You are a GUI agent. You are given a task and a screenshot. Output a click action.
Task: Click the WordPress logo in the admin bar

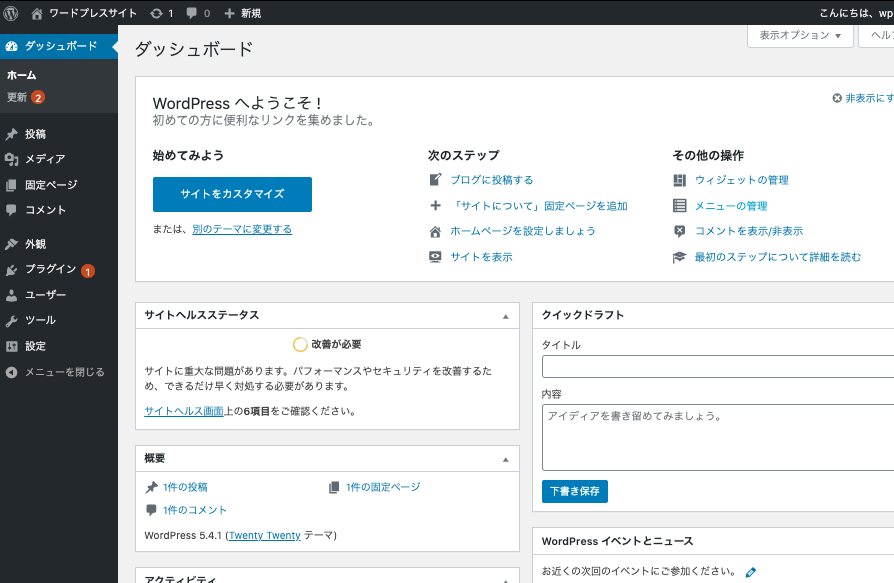pos(10,12)
